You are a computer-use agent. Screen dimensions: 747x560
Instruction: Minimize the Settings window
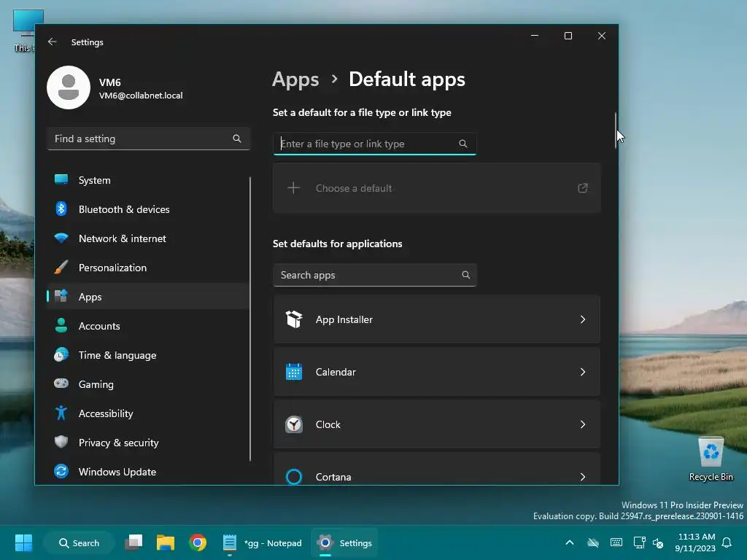(x=535, y=36)
